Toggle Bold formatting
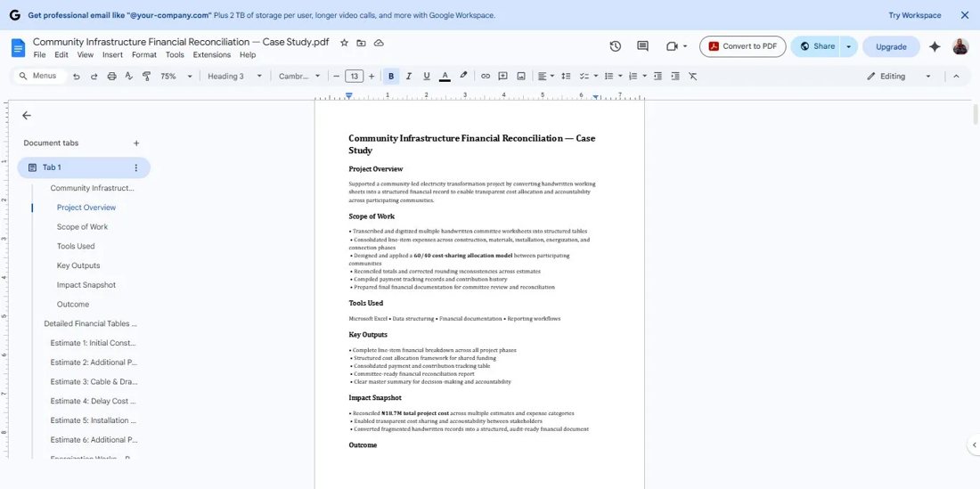980x489 pixels. (391, 77)
